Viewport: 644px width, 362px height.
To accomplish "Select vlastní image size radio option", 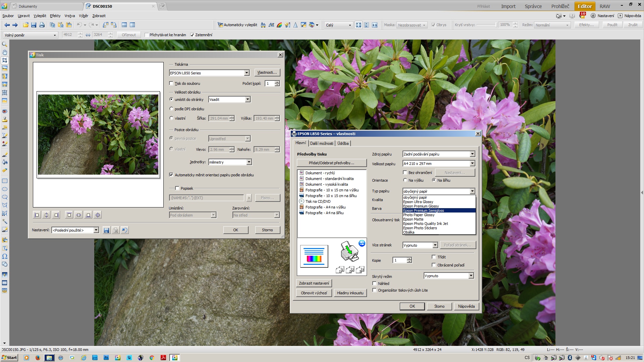I will (171, 118).
